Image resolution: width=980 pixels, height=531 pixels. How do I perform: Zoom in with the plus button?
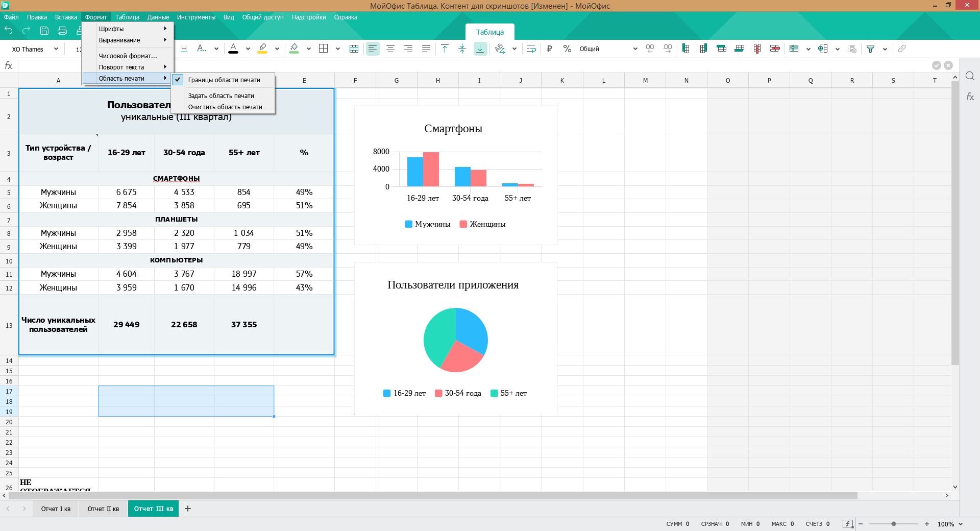point(927,524)
